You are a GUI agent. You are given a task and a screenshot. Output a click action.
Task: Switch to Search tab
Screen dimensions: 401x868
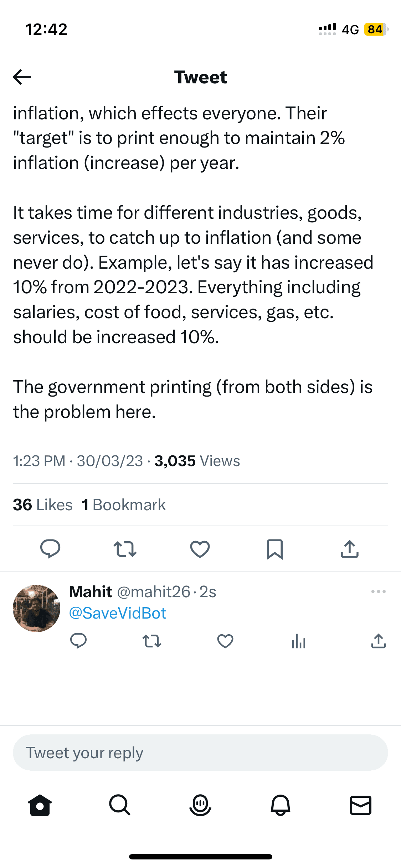120,805
